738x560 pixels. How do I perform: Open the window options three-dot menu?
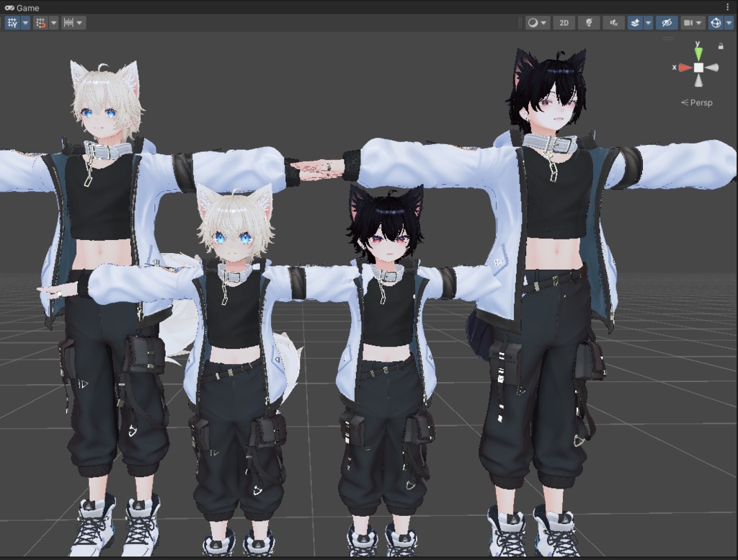(x=728, y=7)
